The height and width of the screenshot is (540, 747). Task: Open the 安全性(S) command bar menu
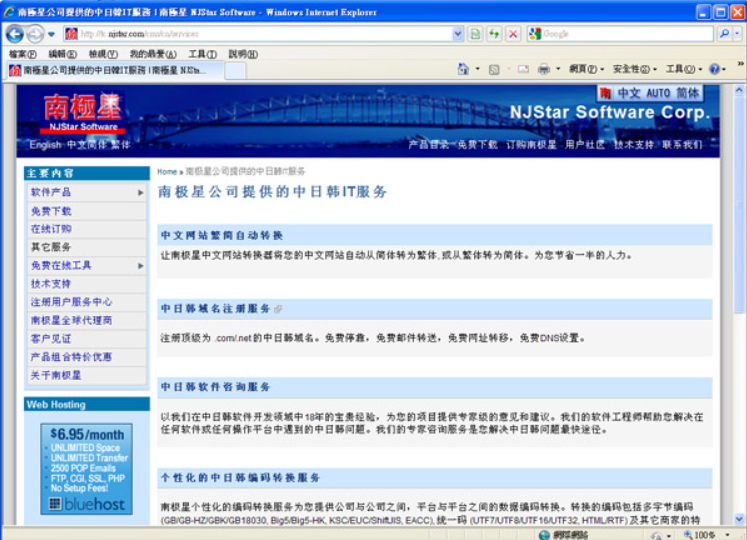635,70
